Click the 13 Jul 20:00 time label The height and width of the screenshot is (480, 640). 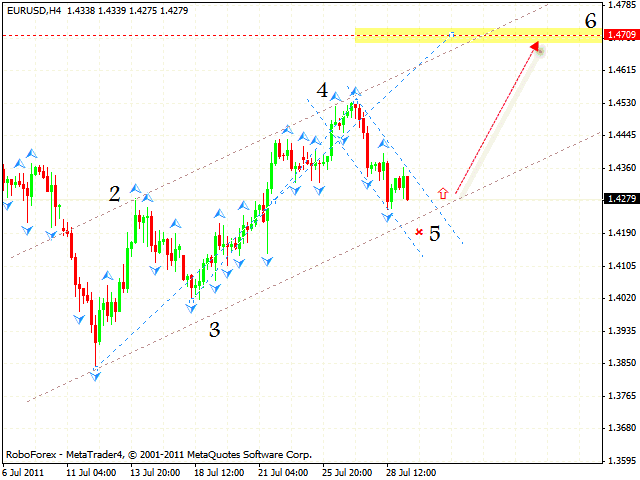[155, 473]
